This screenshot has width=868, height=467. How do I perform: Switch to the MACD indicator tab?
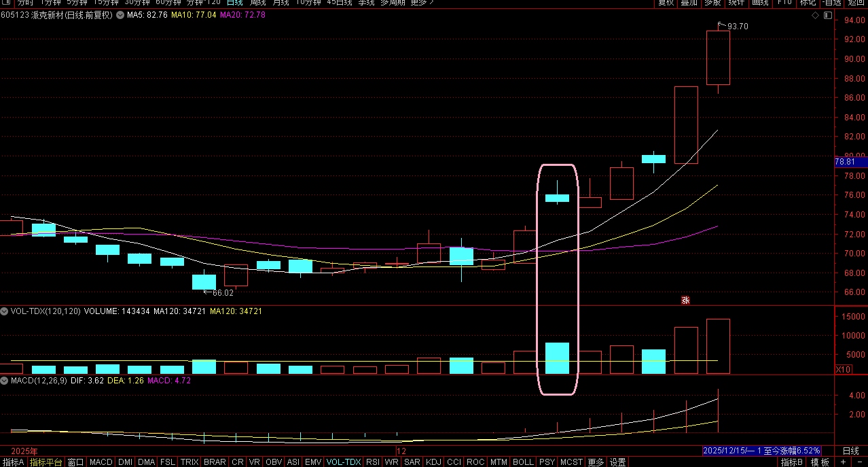click(x=101, y=462)
